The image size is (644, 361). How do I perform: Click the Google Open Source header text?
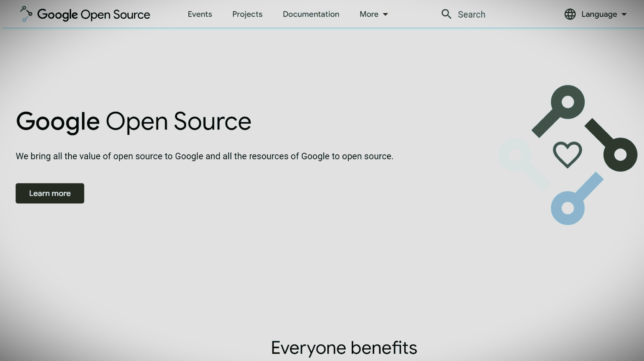(94, 14)
